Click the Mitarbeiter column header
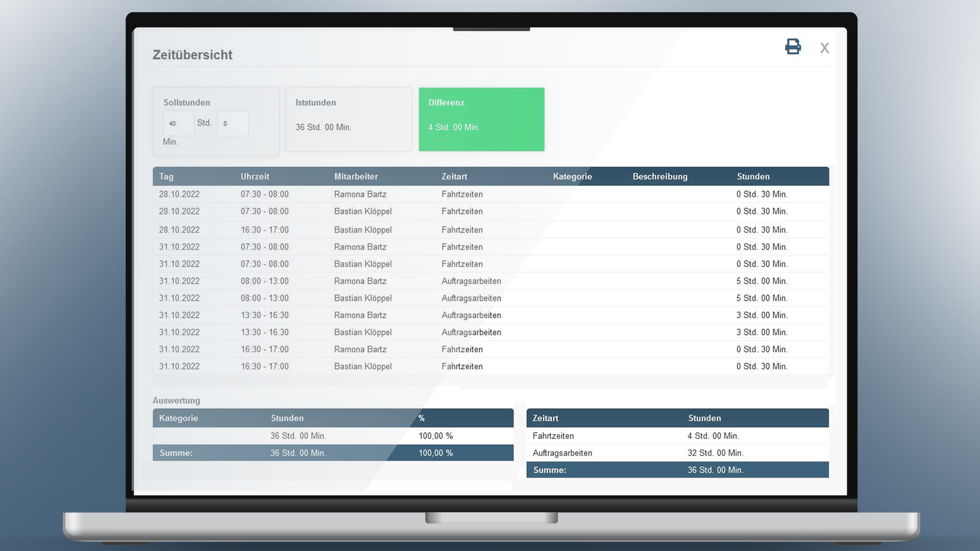 point(356,177)
